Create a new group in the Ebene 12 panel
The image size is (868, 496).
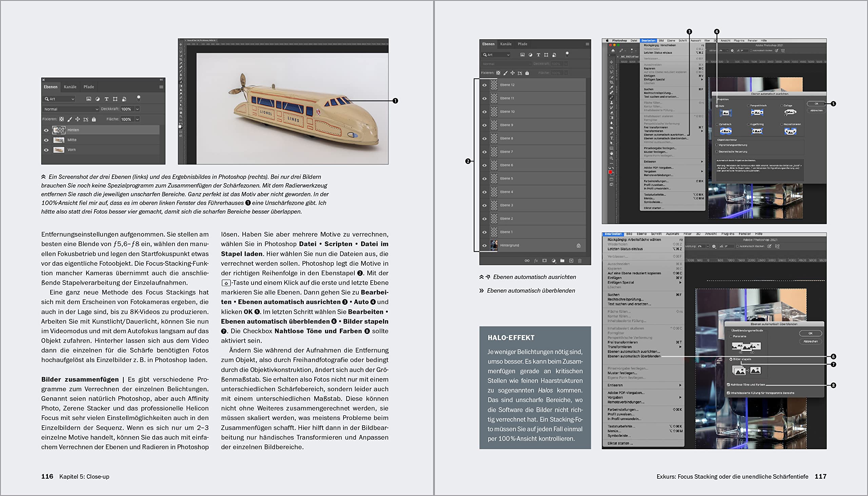pyautogui.click(x=562, y=261)
